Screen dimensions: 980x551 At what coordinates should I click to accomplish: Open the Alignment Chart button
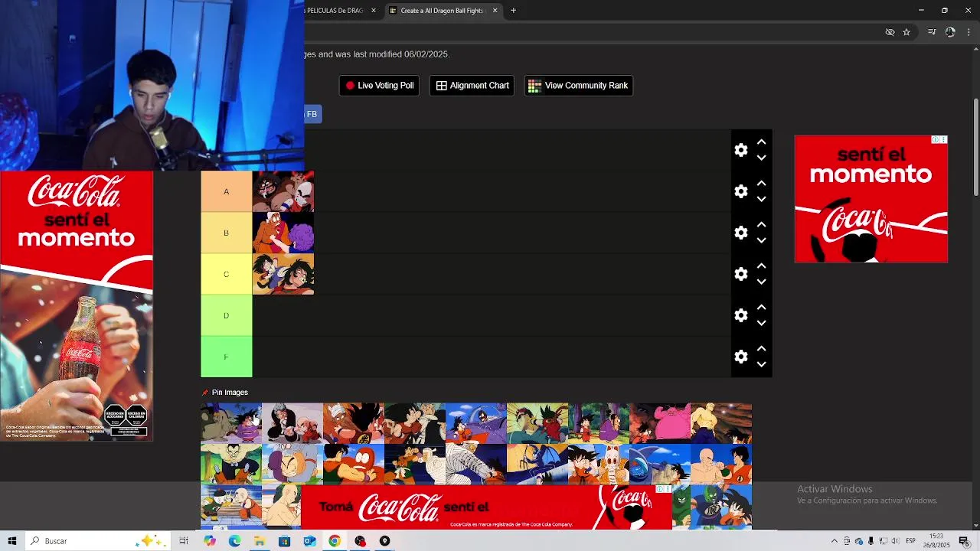472,86
